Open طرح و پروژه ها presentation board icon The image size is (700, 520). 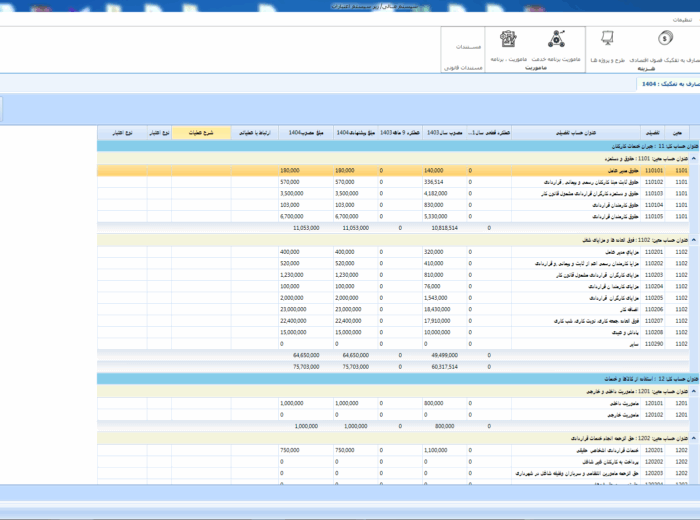(607, 39)
